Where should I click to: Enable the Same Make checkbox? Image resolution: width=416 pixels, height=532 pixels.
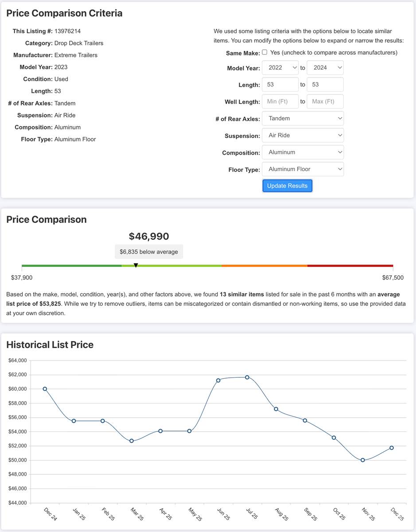tap(264, 52)
